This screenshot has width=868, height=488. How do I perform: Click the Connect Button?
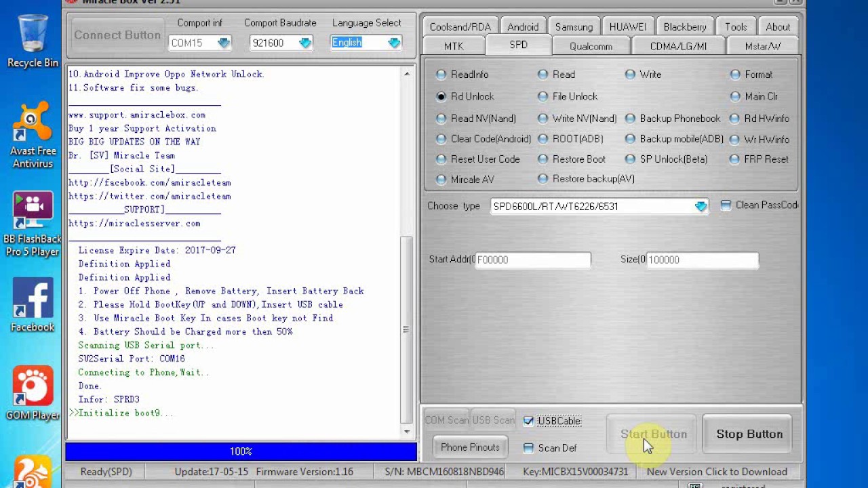coord(117,35)
